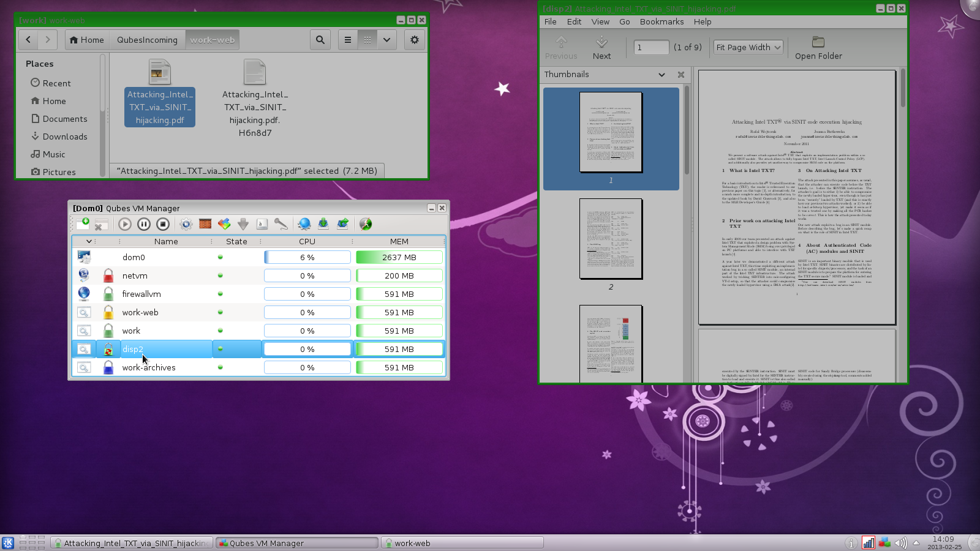Open the gear settings menu in file manager
The height and width of the screenshot is (551, 980).
pos(415,40)
